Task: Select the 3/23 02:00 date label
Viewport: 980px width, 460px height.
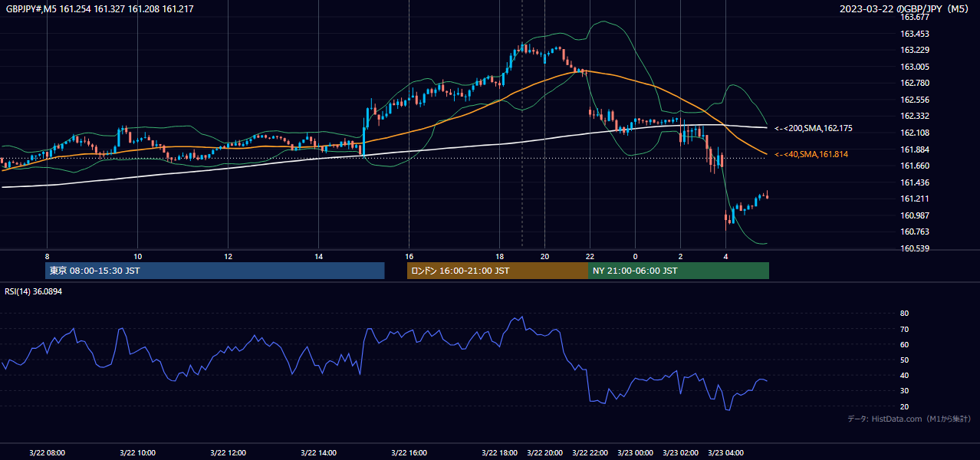Action: click(x=680, y=452)
